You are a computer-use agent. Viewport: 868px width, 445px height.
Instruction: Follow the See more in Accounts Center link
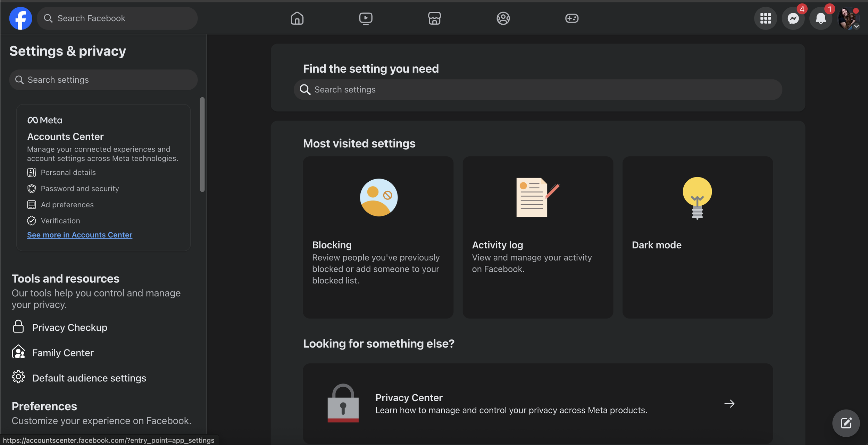click(x=80, y=235)
